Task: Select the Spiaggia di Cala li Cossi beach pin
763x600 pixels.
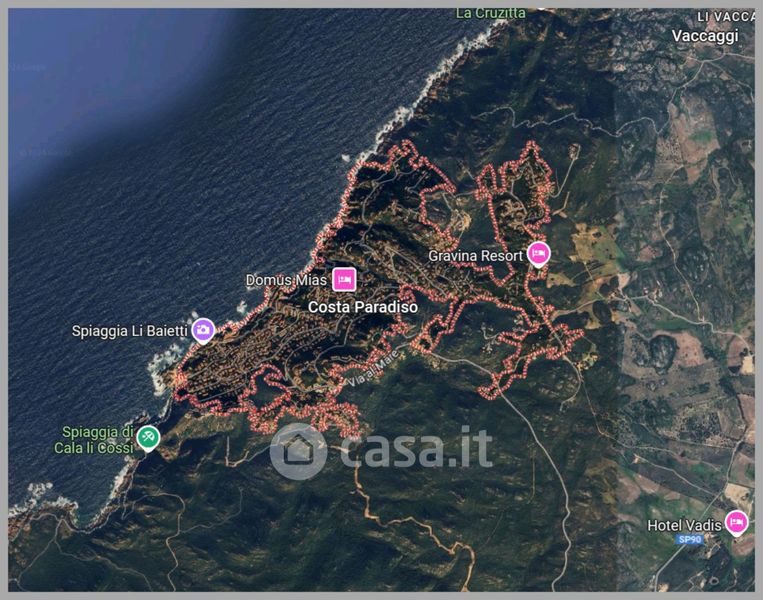Action: (x=148, y=438)
